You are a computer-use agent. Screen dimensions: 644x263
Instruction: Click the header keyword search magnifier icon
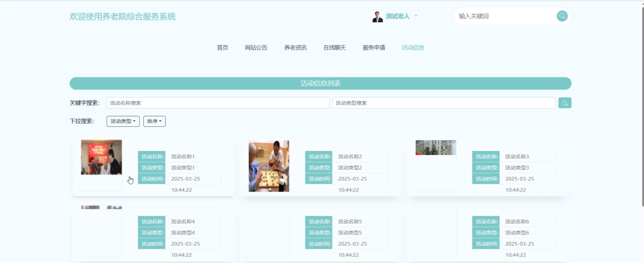pos(562,16)
